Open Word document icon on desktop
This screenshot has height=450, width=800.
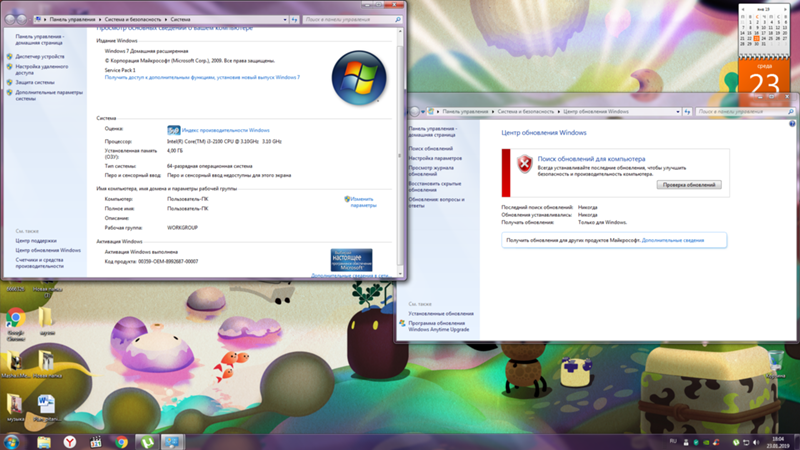click(x=46, y=407)
